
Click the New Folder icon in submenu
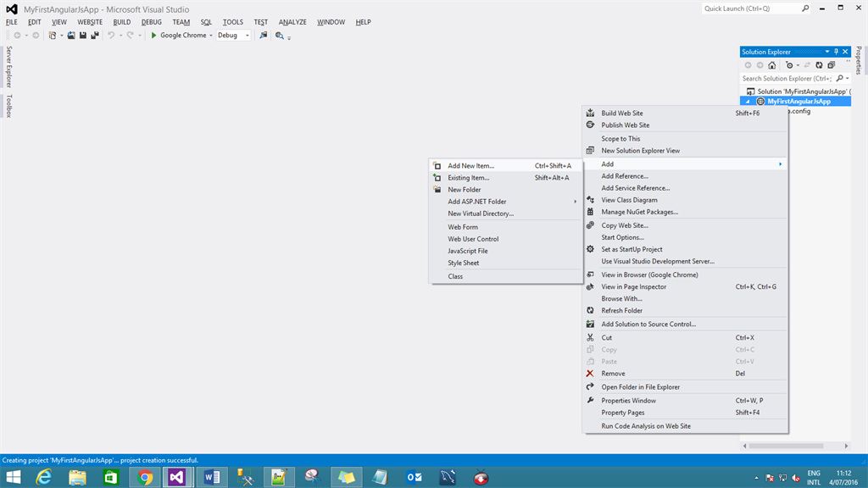coord(437,189)
